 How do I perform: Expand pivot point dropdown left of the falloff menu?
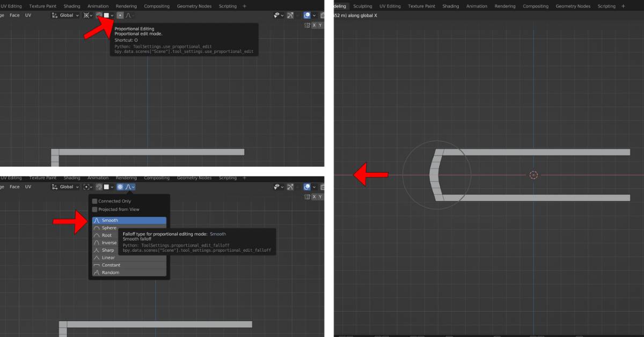87,187
